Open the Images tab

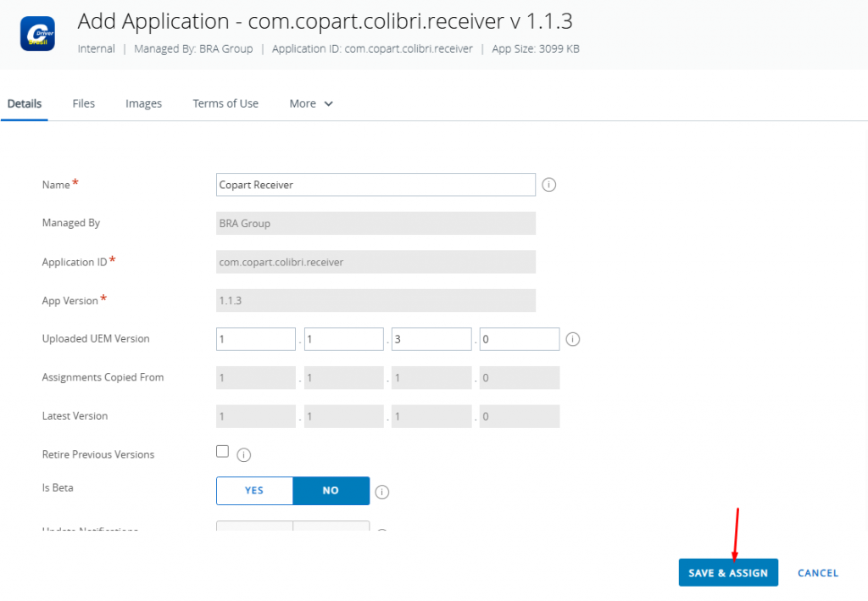[x=143, y=104]
